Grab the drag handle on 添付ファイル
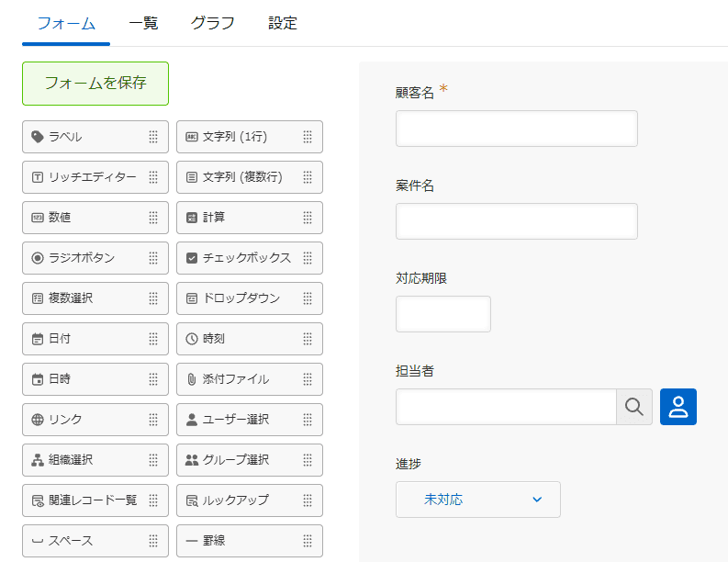This screenshot has height=562, width=728. click(308, 379)
